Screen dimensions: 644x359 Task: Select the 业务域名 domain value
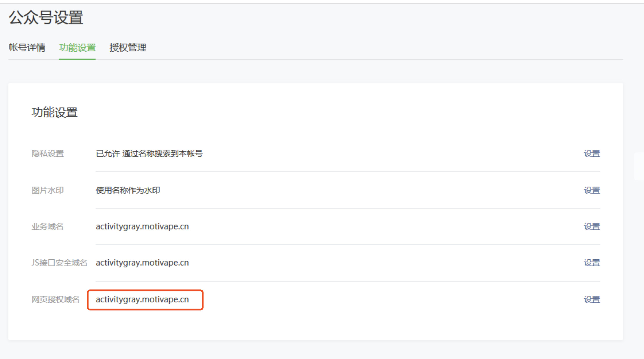142,226
